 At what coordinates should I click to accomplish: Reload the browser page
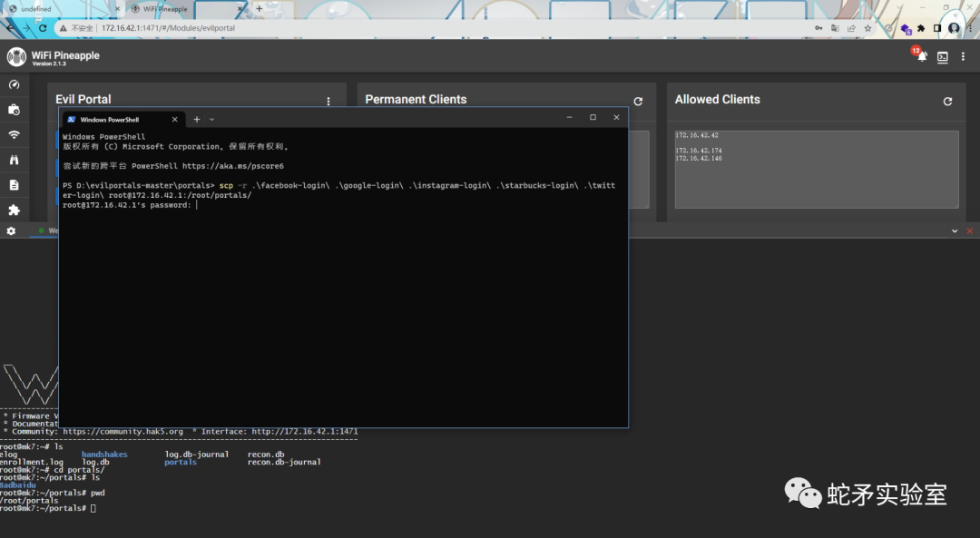point(43,28)
